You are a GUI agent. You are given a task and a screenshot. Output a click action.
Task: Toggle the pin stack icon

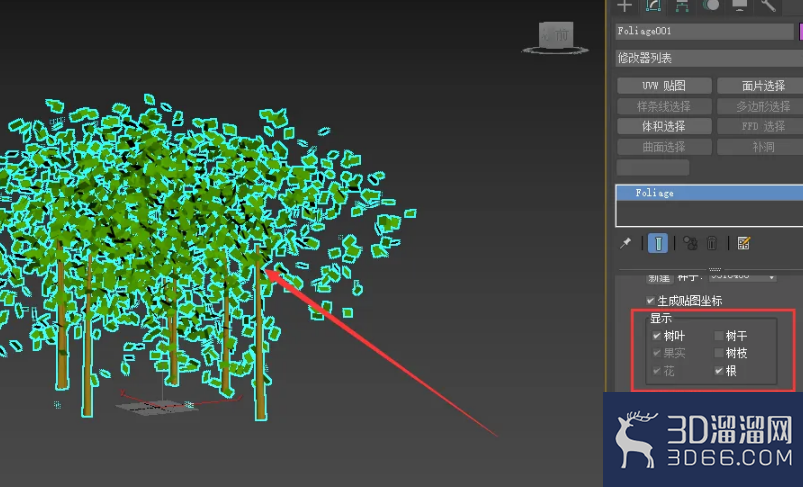click(625, 243)
